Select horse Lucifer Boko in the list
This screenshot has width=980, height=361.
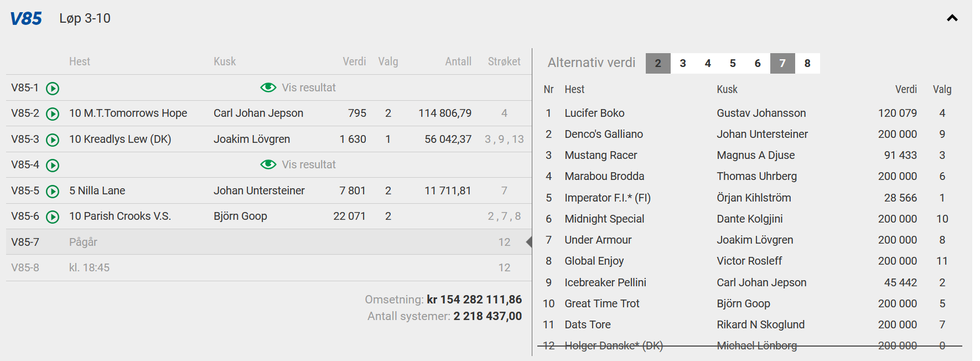[x=594, y=113]
